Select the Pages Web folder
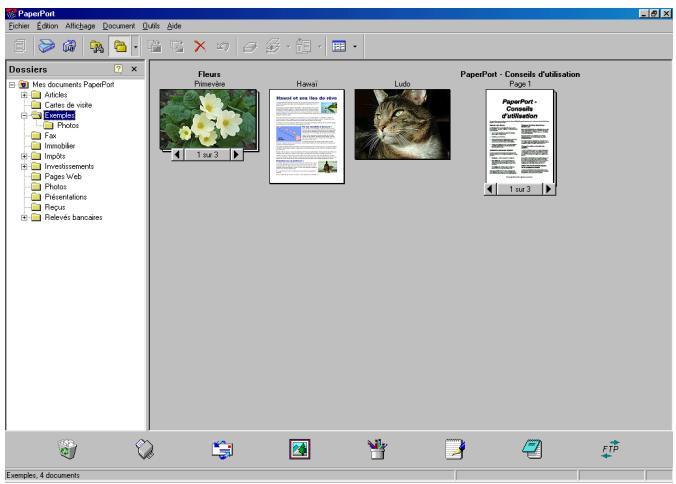The width and height of the screenshot is (676, 484). pyautogui.click(x=63, y=177)
